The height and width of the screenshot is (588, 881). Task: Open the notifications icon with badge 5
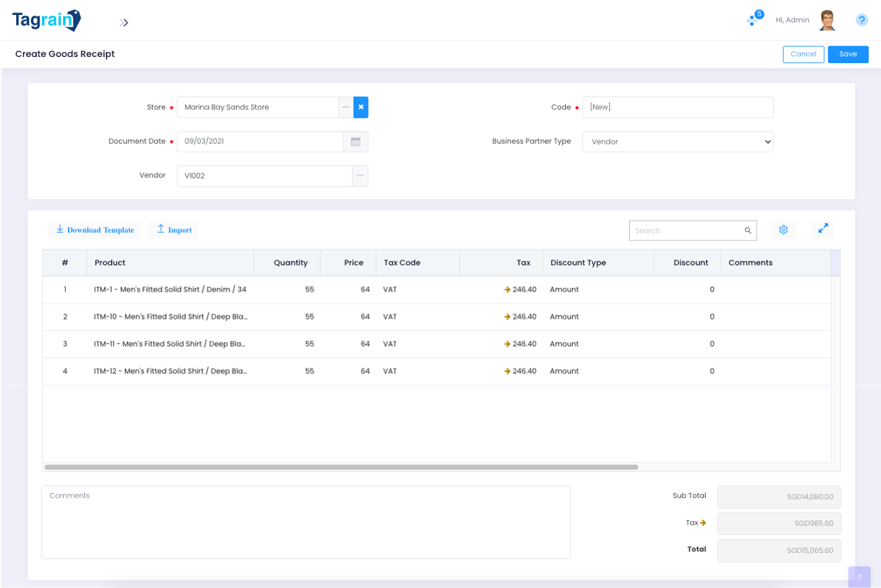pos(753,20)
